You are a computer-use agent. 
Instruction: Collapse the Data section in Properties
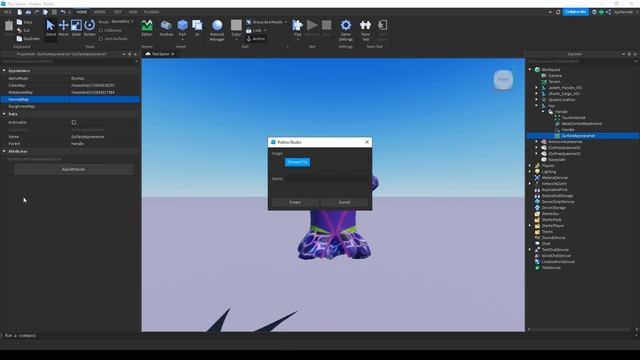click(x=4, y=114)
